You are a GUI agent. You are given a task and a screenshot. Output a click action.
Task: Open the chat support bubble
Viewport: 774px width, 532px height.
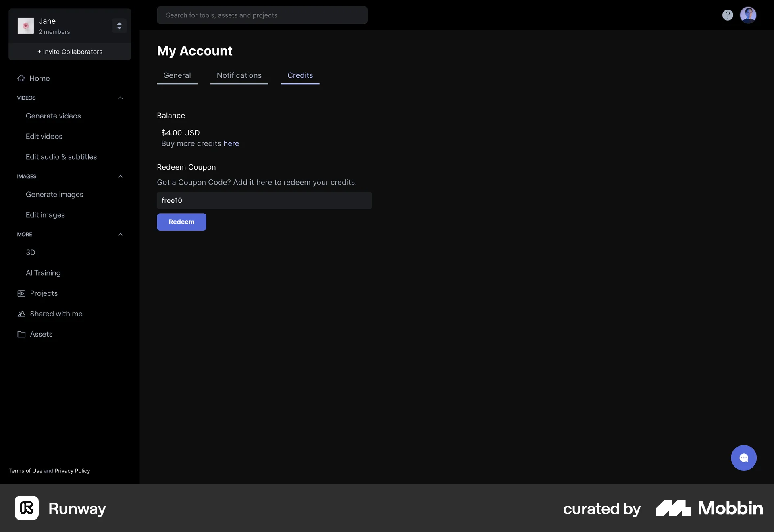(744, 458)
